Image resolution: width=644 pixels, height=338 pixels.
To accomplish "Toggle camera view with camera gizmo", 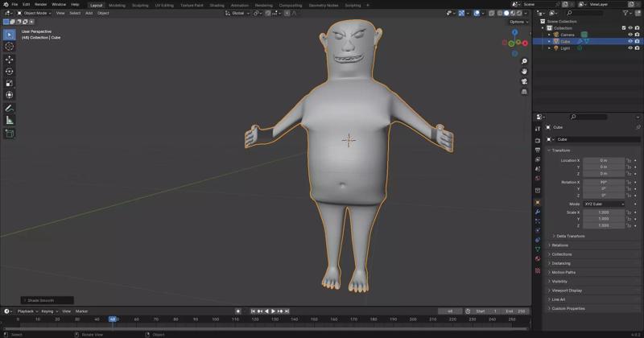I will tap(524, 81).
